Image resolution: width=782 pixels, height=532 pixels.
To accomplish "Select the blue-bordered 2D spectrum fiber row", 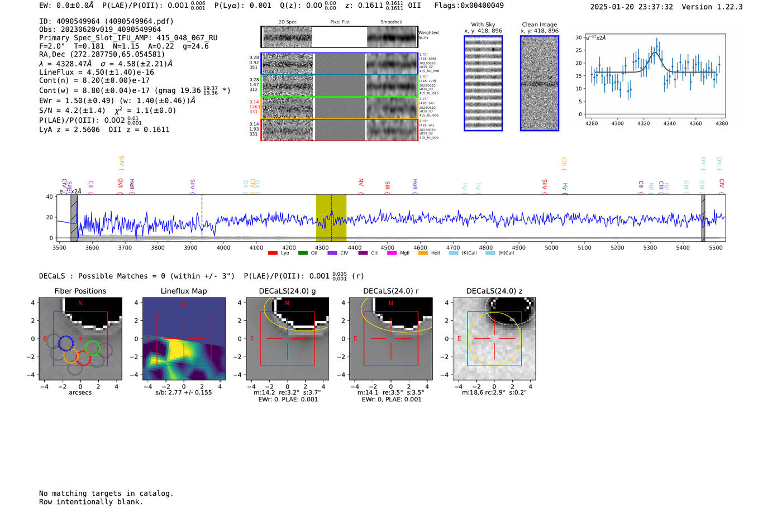I will [339, 64].
